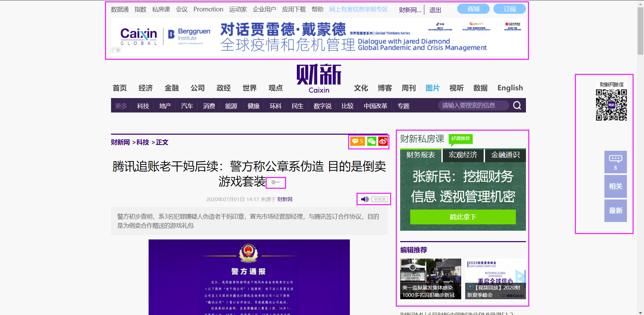Select 周刊 in main navigation
644x315 pixels.
[x=409, y=88]
